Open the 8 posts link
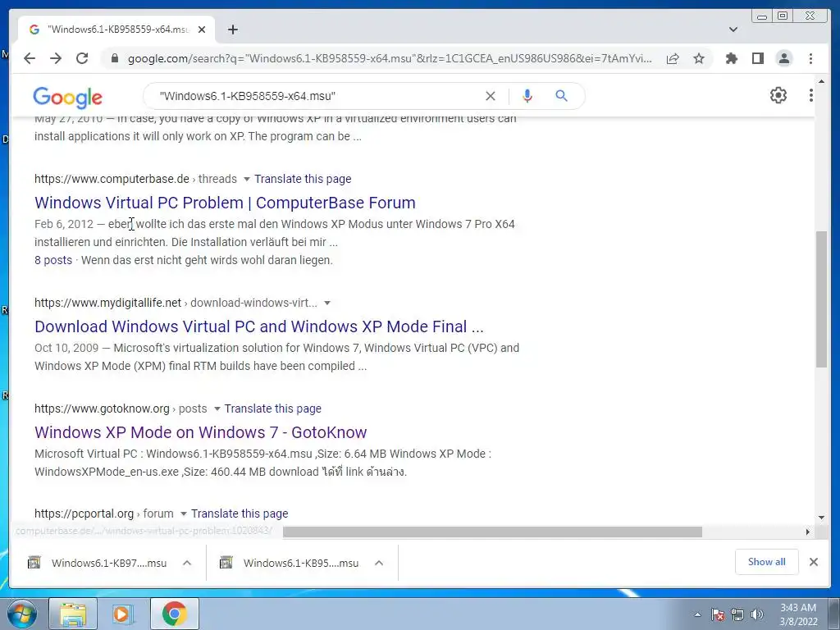This screenshot has height=630, width=840. [53, 260]
